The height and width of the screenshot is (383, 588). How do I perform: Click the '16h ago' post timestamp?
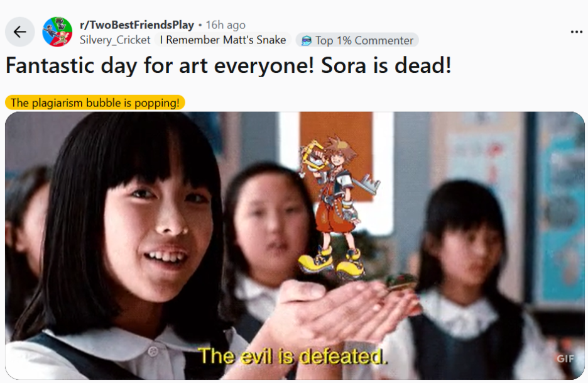(x=226, y=25)
